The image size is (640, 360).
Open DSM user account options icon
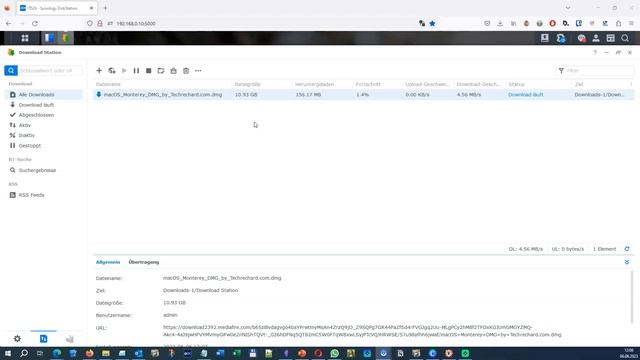(x=596, y=38)
